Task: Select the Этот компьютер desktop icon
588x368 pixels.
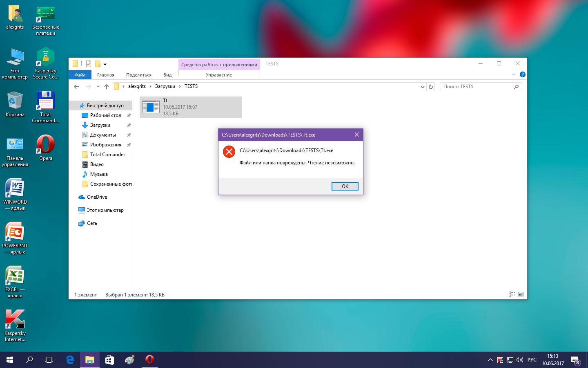Action: (15, 63)
